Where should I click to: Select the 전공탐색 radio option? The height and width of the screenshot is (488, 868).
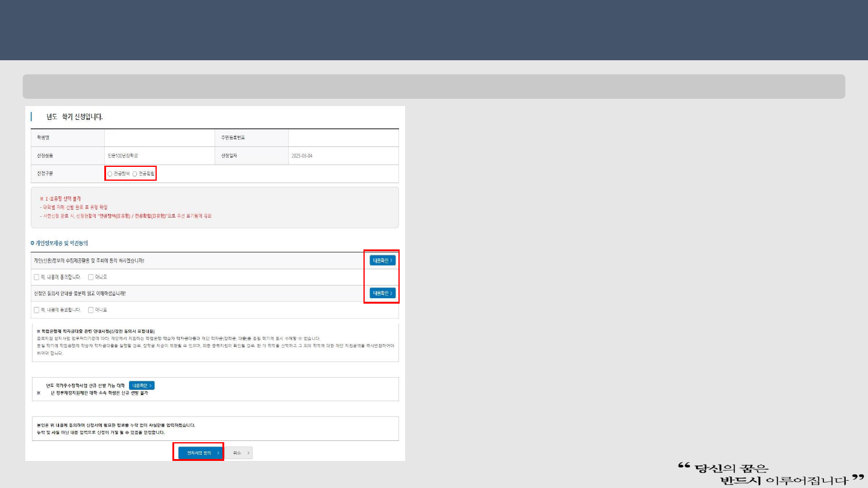(110, 174)
